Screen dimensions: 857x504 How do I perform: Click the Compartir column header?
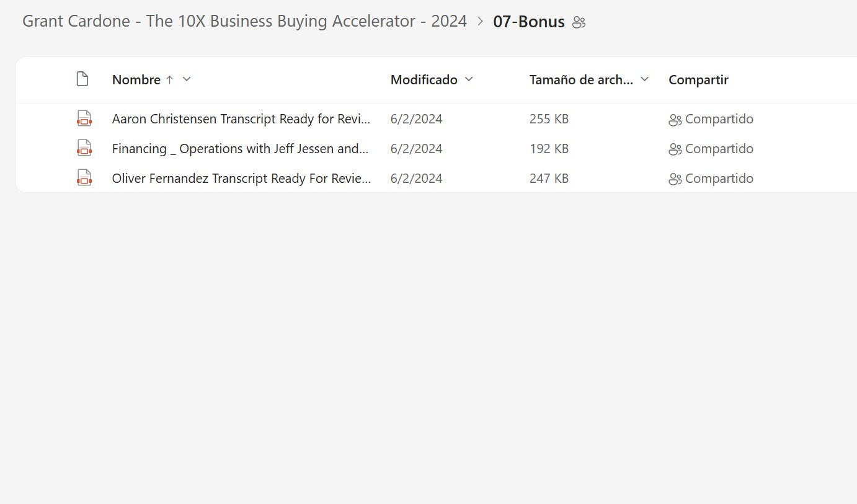coord(698,80)
